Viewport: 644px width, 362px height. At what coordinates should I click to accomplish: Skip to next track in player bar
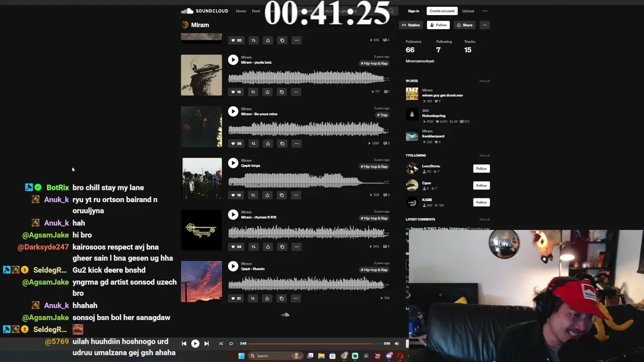(x=206, y=344)
